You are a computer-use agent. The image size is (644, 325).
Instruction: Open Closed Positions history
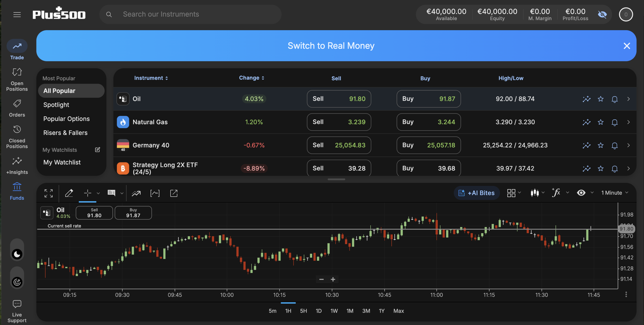pos(17,137)
